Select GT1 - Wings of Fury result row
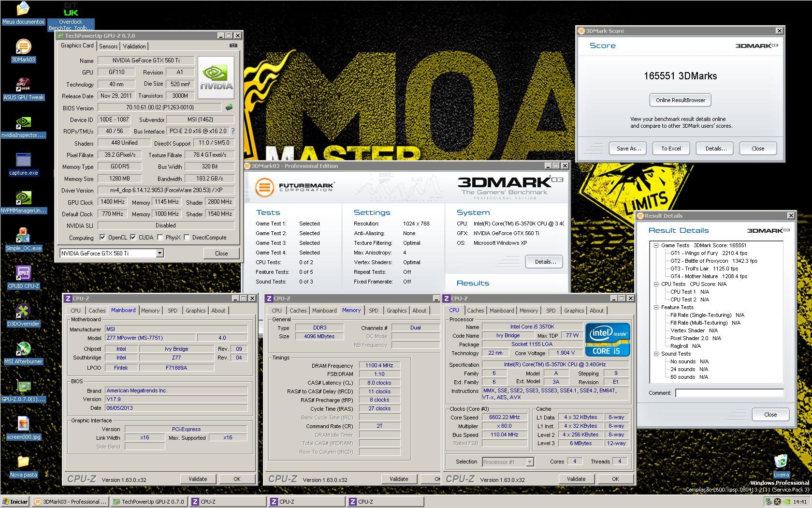812x508 pixels. point(709,253)
